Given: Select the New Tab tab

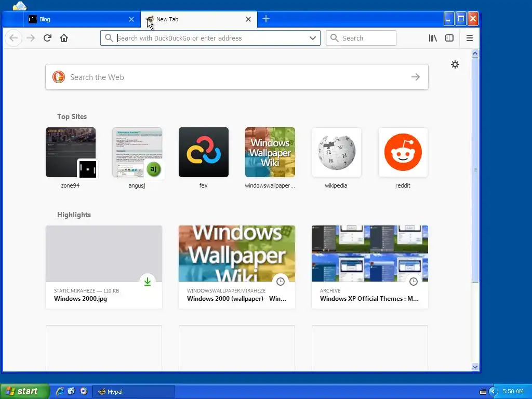Looking at the screenshot, I should coord(198,19).
